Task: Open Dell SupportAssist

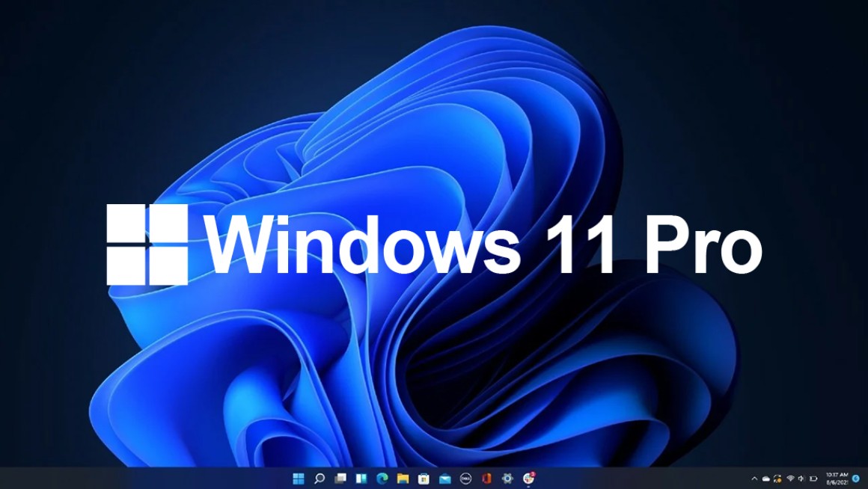Action: 465,477
